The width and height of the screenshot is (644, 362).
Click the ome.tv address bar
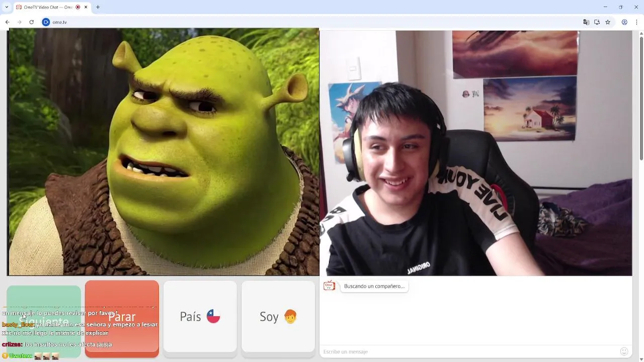point(312,22)
